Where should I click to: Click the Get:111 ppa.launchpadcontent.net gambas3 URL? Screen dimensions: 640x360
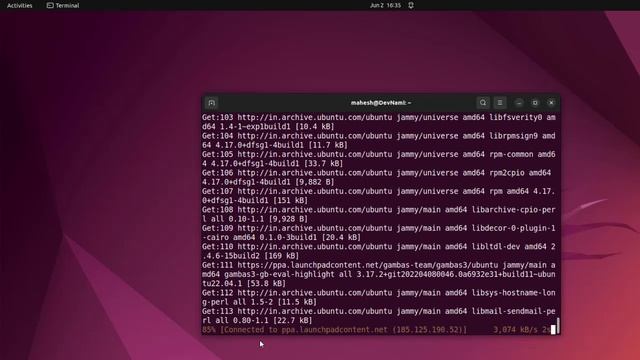368,265
